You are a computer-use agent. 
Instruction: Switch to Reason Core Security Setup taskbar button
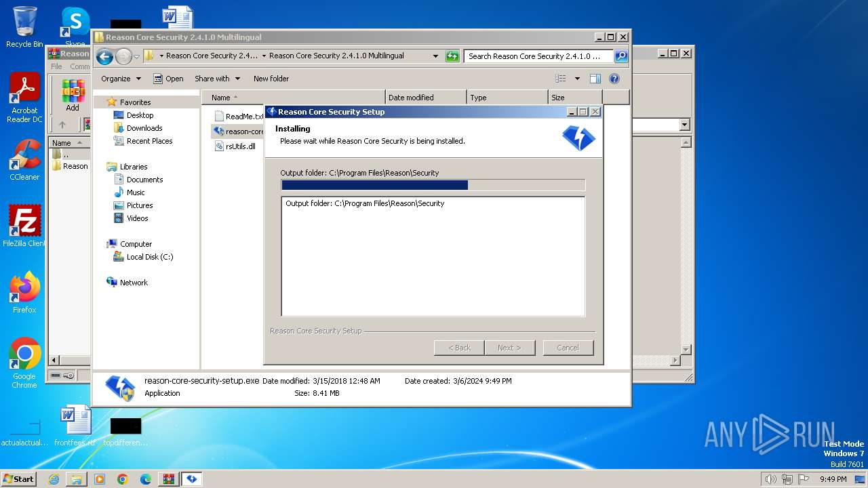tap(192, 479)
